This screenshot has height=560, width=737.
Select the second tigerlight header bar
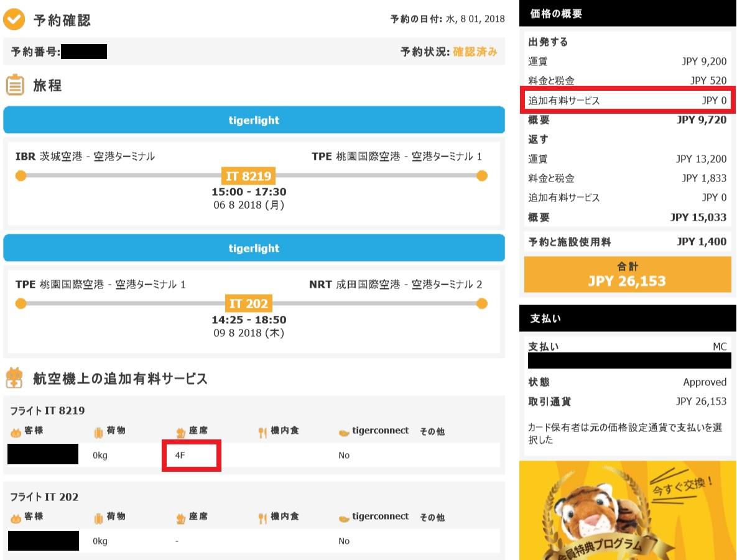(x=254, y=248)
